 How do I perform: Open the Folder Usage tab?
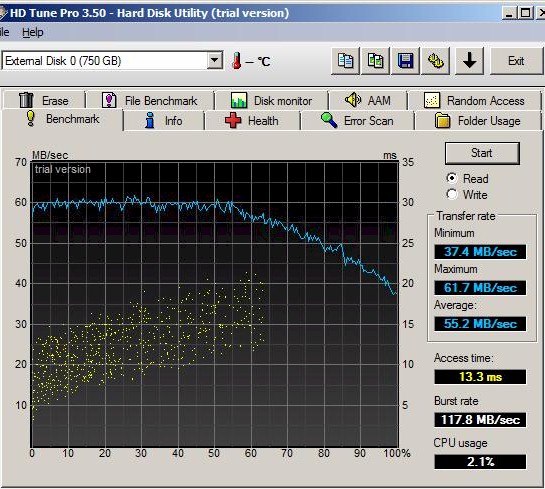478,121
